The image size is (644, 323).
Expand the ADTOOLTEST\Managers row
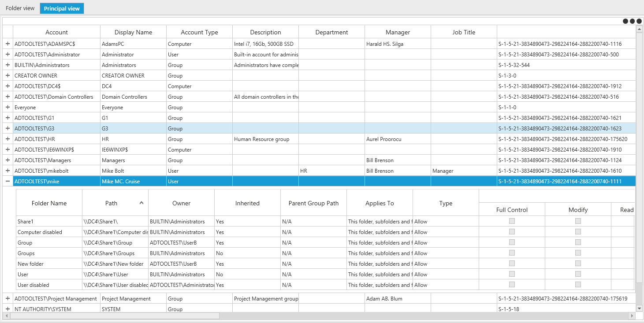(x=7, y=160)
